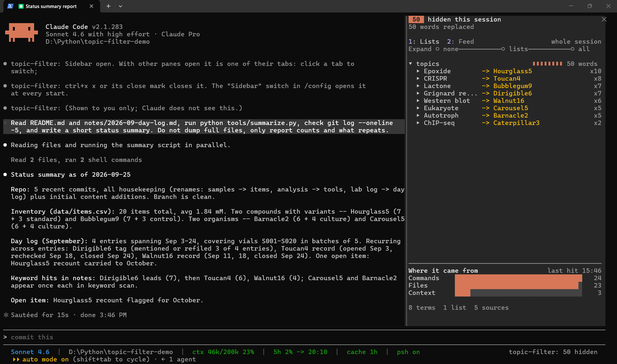Open a new terminal tab

coord(108,6)
